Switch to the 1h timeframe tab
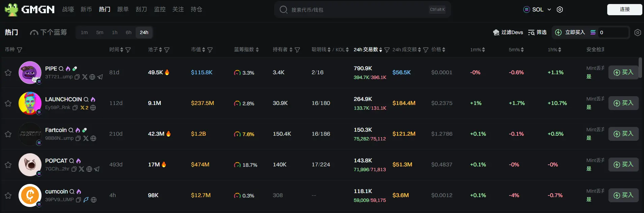 (115, 32)
